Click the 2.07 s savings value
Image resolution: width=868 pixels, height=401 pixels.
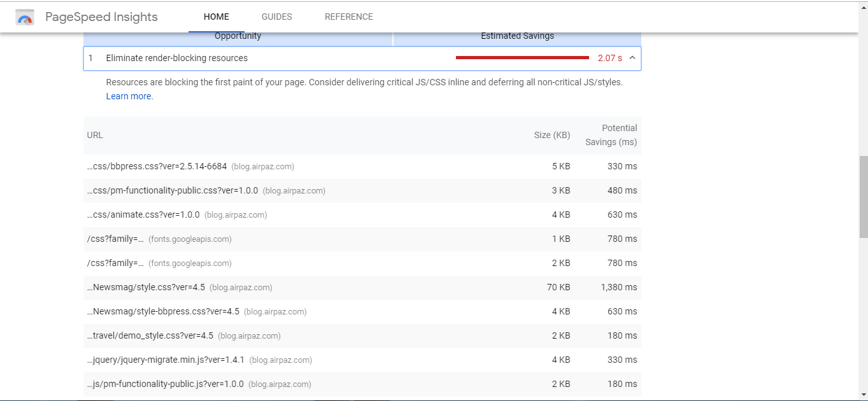(610, 58)
